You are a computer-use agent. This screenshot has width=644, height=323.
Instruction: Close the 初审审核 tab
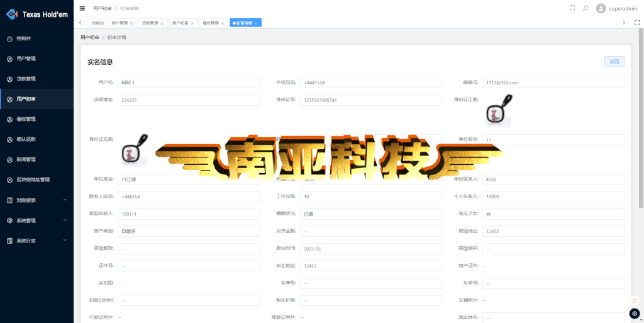pos(256,23)
